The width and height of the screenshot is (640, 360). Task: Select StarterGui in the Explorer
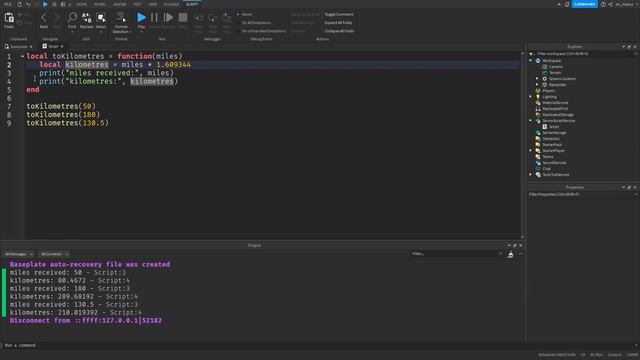coord(551,139)
